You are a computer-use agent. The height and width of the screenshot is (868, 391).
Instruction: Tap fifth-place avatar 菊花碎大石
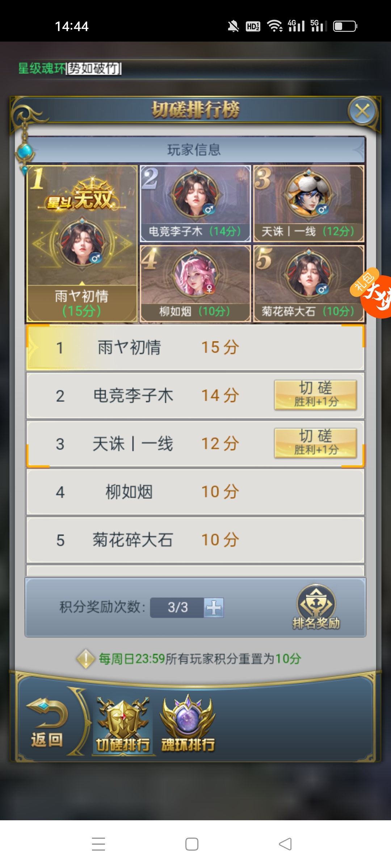click(309, 274)
